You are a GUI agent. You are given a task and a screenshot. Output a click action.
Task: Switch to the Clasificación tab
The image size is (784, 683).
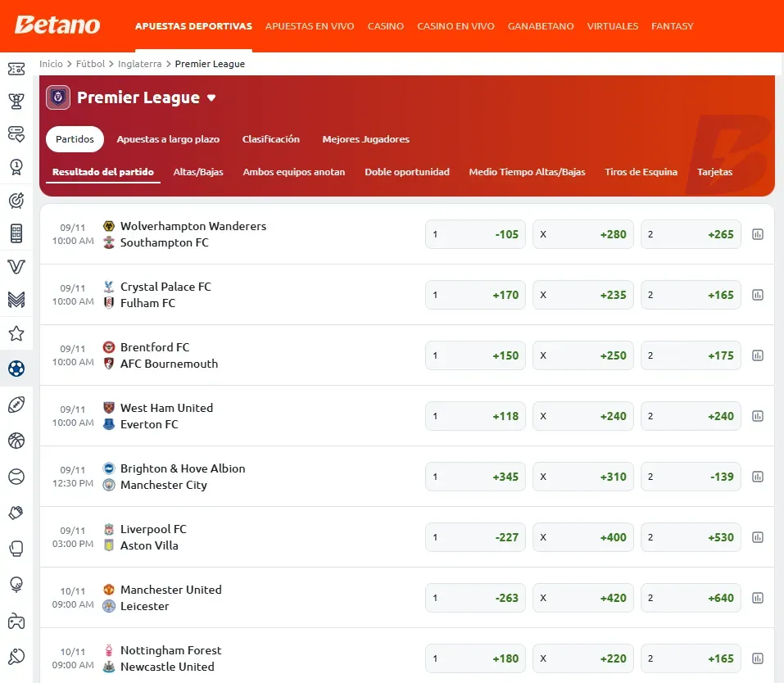click(270, 138)
